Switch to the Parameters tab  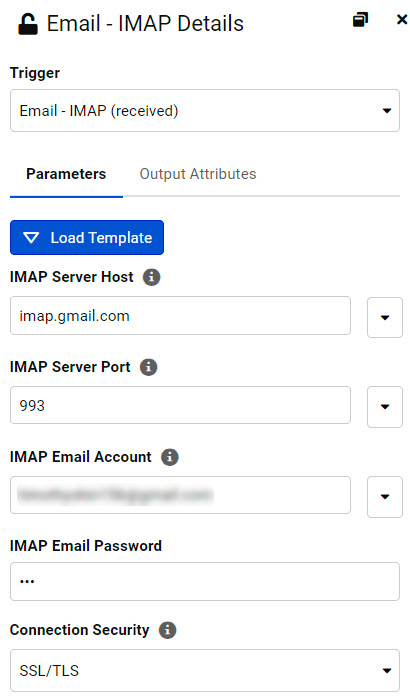[x=66, y=174]
